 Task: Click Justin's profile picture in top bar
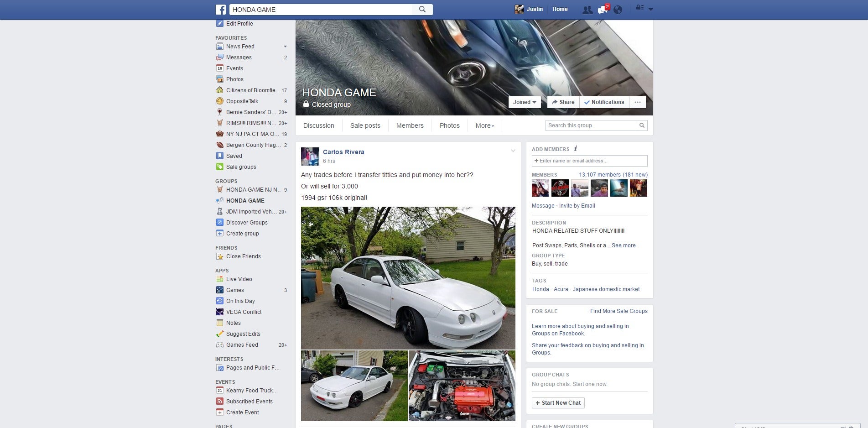point(519,9)
